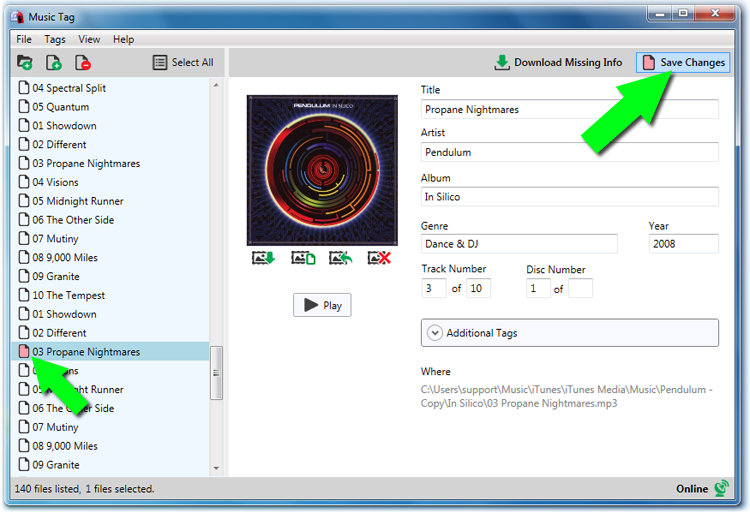Image resolution: width=750 pixels, height=513 pixels.
Task: Open the View menu
Action: tap(89, 39)
